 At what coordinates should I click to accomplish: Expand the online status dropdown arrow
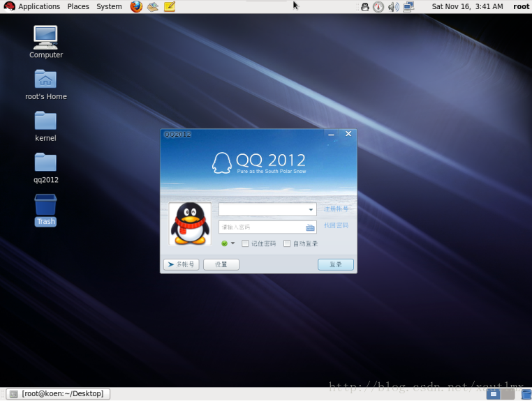click(232, 243)
